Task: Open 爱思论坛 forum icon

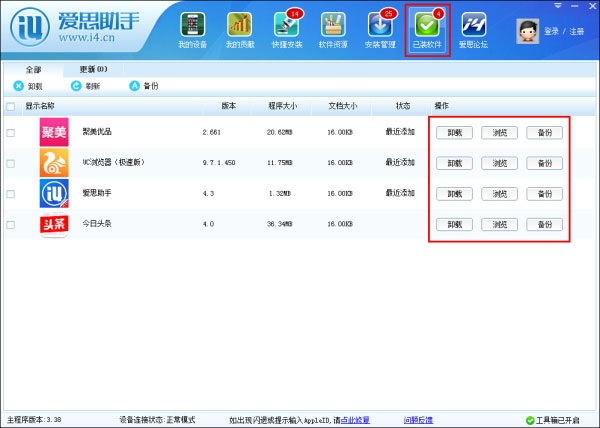Action: point(474,24)
